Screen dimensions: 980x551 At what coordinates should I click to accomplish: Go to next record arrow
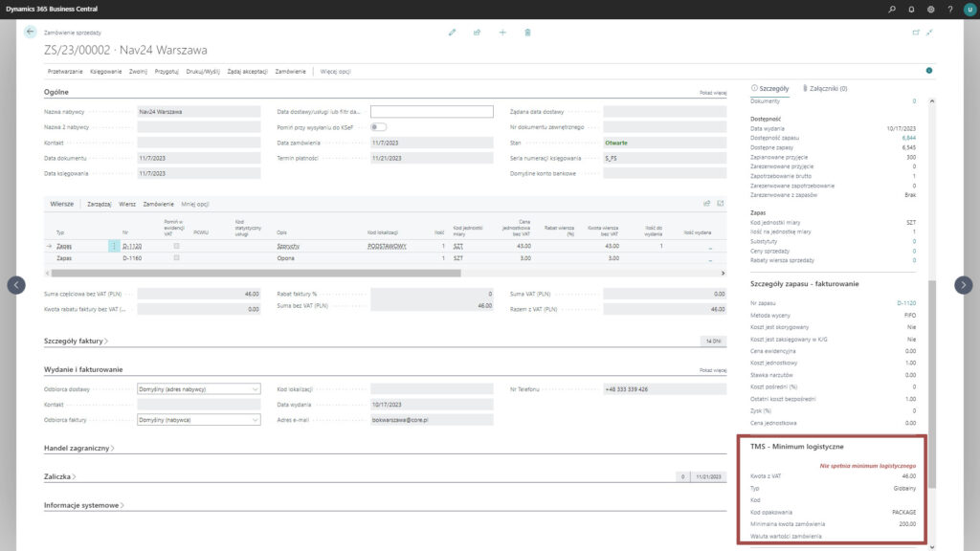(963, 285)
